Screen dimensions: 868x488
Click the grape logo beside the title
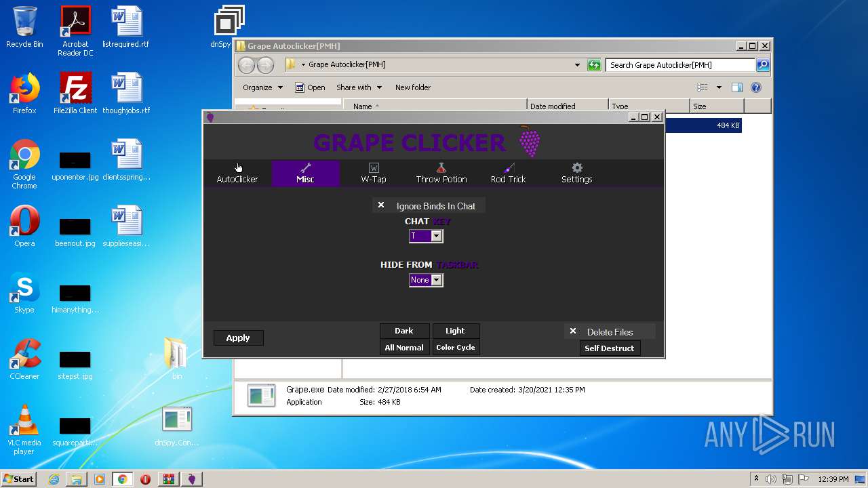point(530,142)
